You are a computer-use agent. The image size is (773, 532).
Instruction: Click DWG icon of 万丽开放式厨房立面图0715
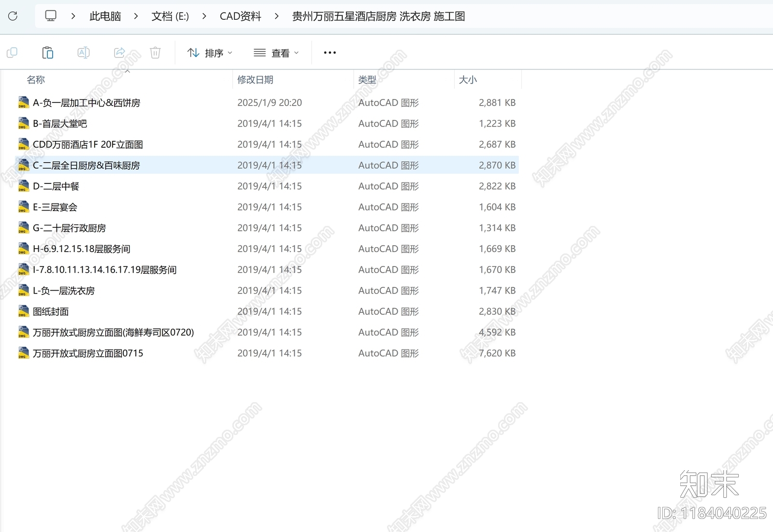point(23,353)
